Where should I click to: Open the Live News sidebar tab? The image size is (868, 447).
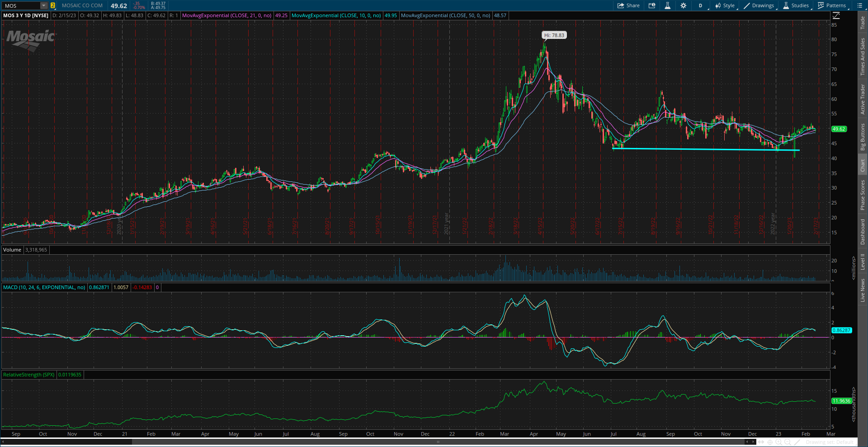click(863, 290)
